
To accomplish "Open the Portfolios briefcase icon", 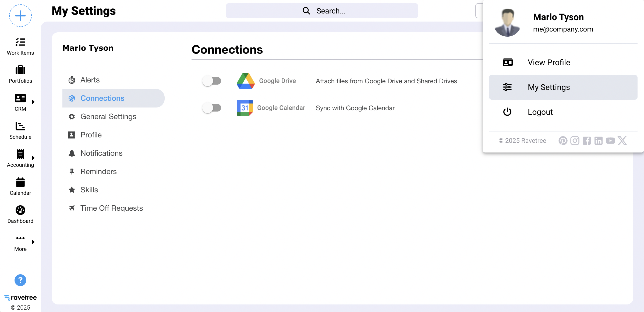I will pos(20,70).
